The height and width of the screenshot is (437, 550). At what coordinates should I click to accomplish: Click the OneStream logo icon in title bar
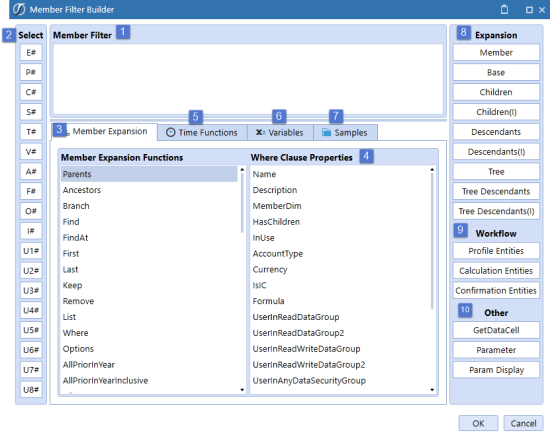[19, 9]
